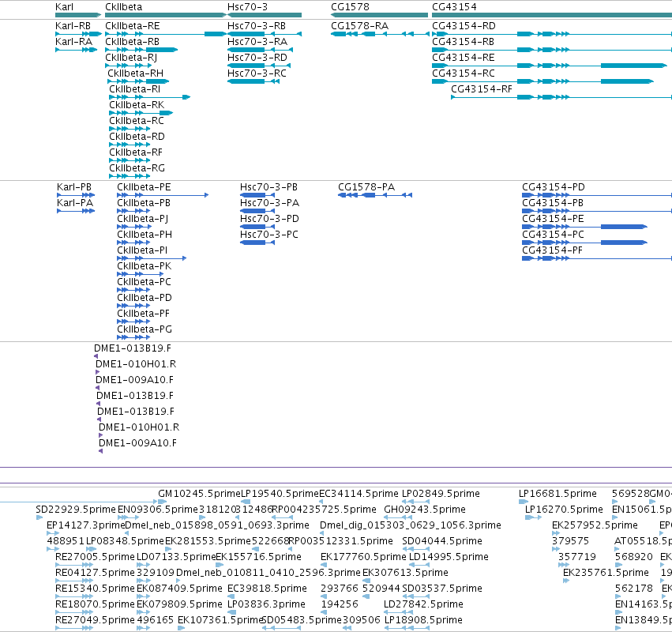Select transcript CG43154-RD
The height and width of the screenshot is (632, 672).
coord(464,26)
